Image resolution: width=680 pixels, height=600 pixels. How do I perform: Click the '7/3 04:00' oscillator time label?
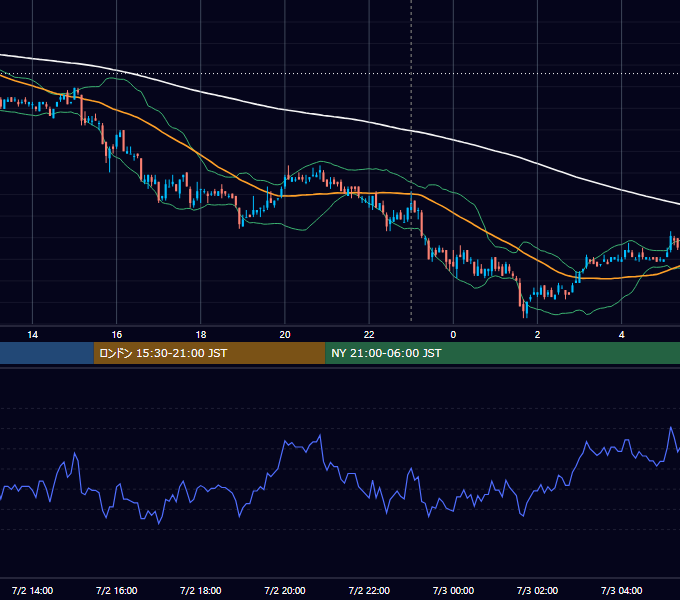coord(621,590)
